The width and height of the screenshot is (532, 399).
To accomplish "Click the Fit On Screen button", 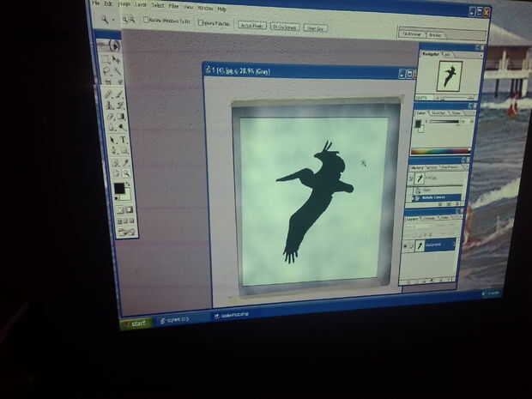I will point(285,27).
